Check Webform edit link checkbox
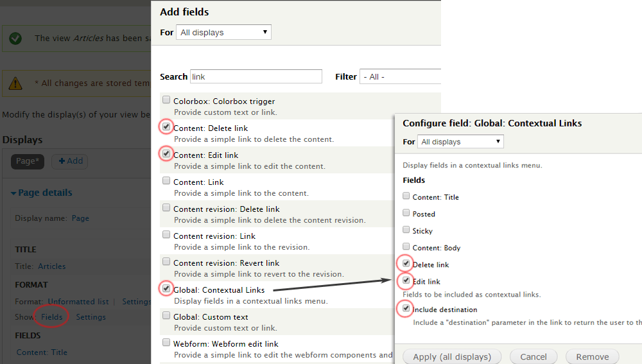The image size is (642, 364). (x=166, y=342)
